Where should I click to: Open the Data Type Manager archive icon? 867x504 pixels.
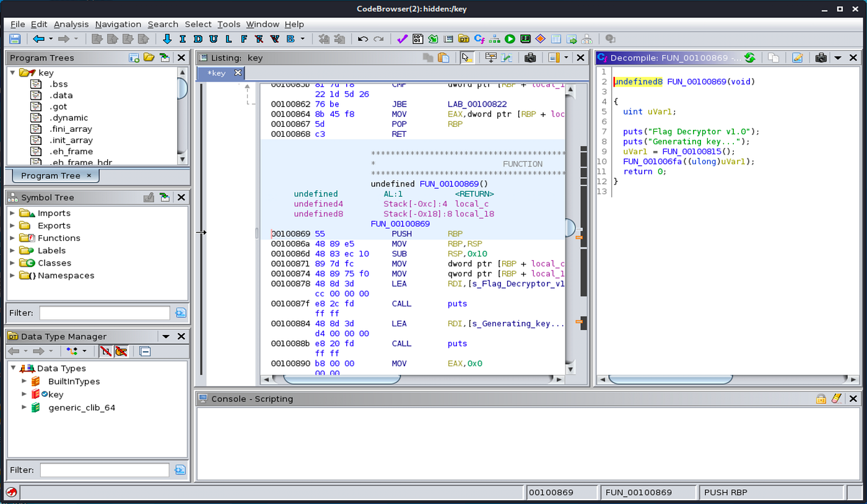click(464, 38)
